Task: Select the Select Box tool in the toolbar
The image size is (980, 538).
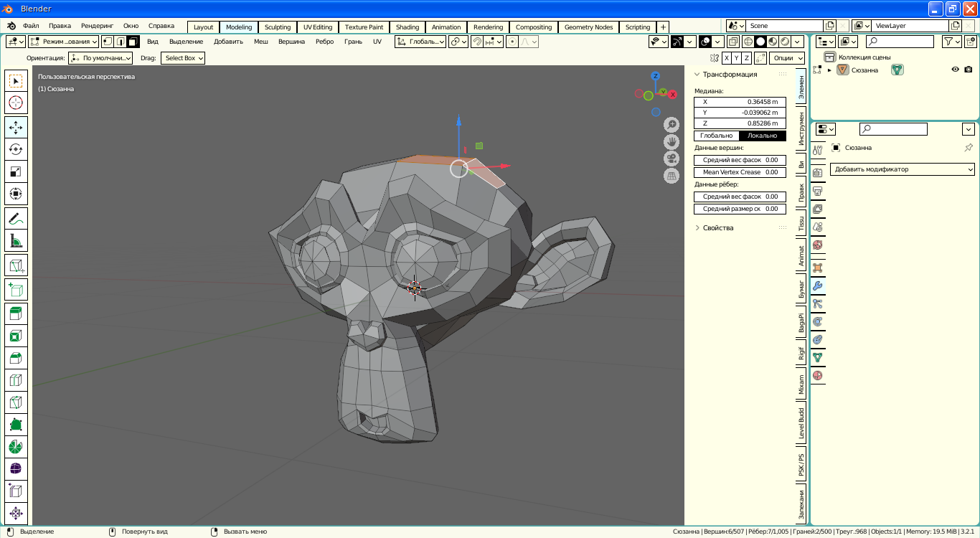Action: coord(16,81)
